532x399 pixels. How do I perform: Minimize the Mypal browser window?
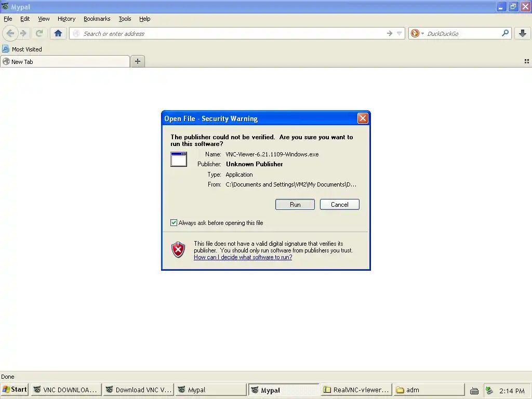pos(501,6)
